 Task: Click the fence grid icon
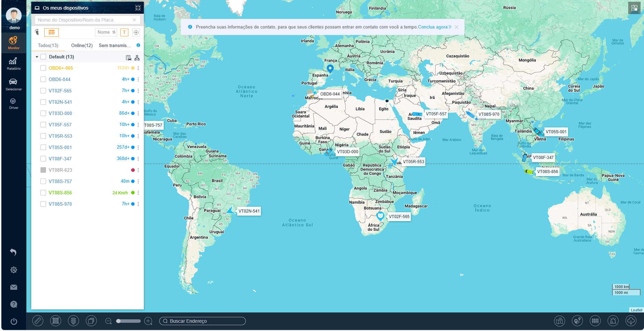[595, 321]
